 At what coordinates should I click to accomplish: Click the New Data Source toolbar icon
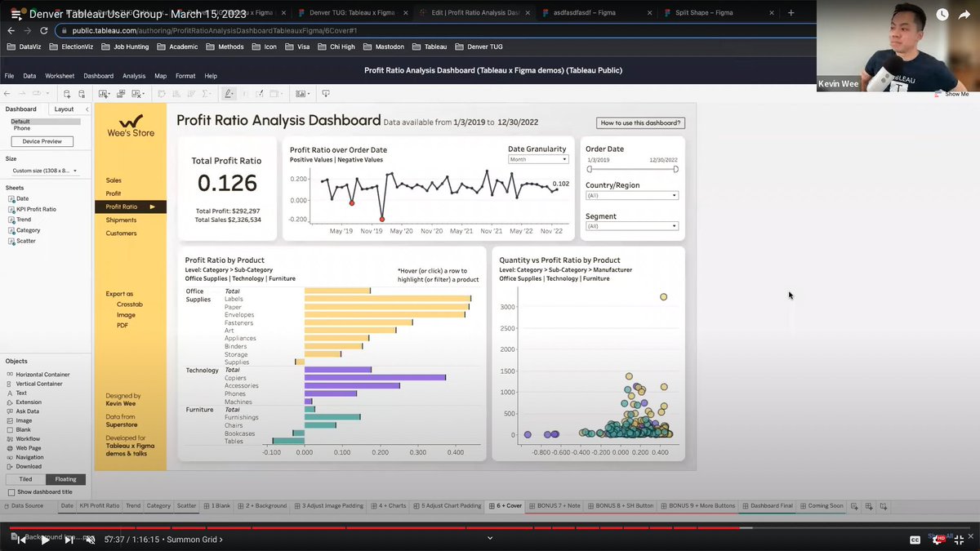pyautogui.click(x=69, y=94)
